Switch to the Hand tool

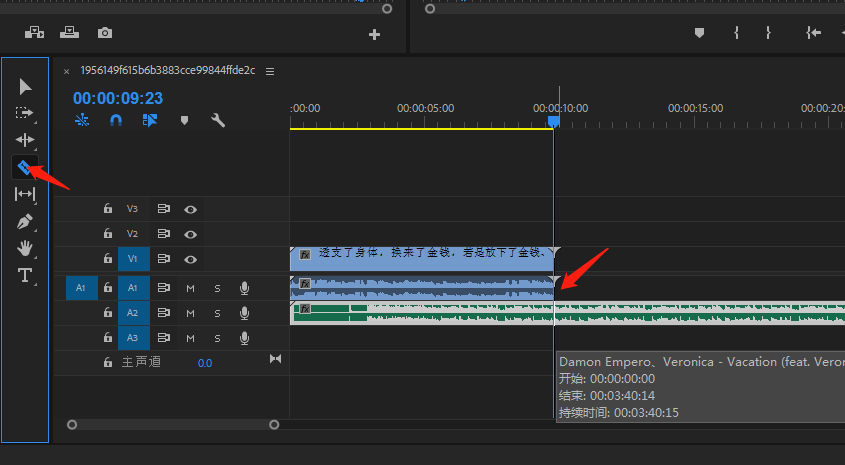tap(25, 248)
